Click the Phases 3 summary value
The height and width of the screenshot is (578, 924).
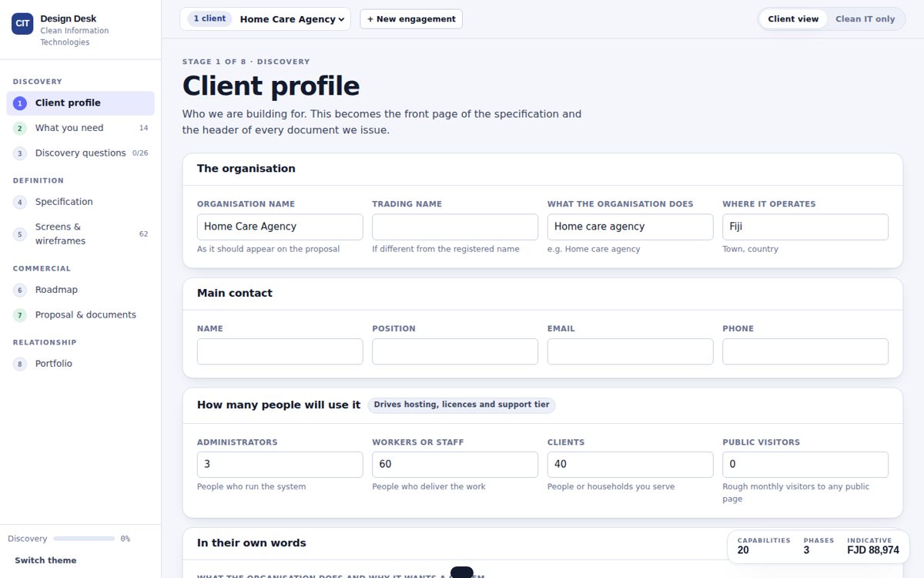[806, 550]
